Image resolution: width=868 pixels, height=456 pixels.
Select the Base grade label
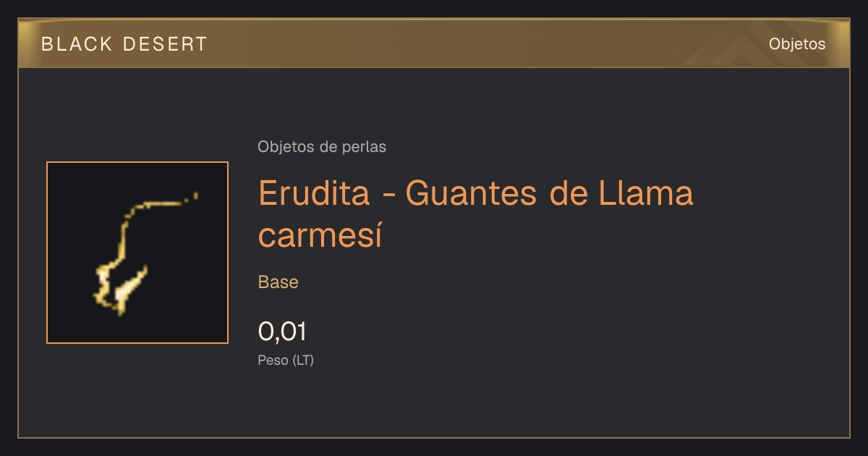click(x=278, y=282)
